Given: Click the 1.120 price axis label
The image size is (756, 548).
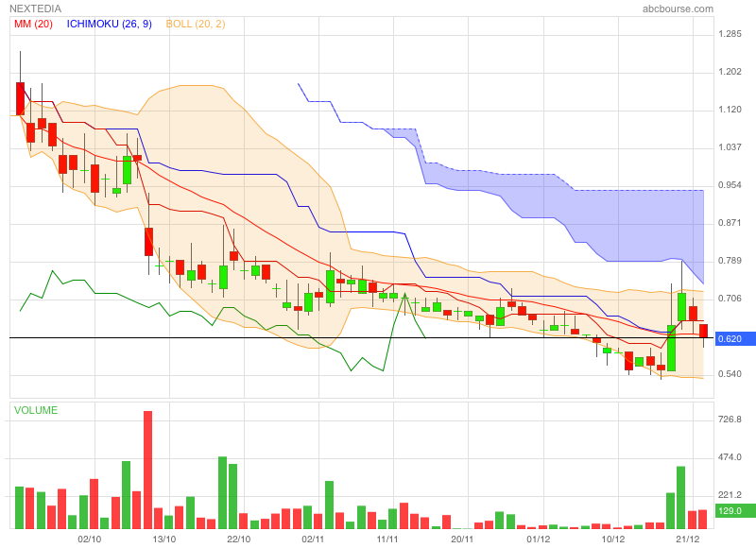Looking at the screenshot, I should tap(730, 110).
